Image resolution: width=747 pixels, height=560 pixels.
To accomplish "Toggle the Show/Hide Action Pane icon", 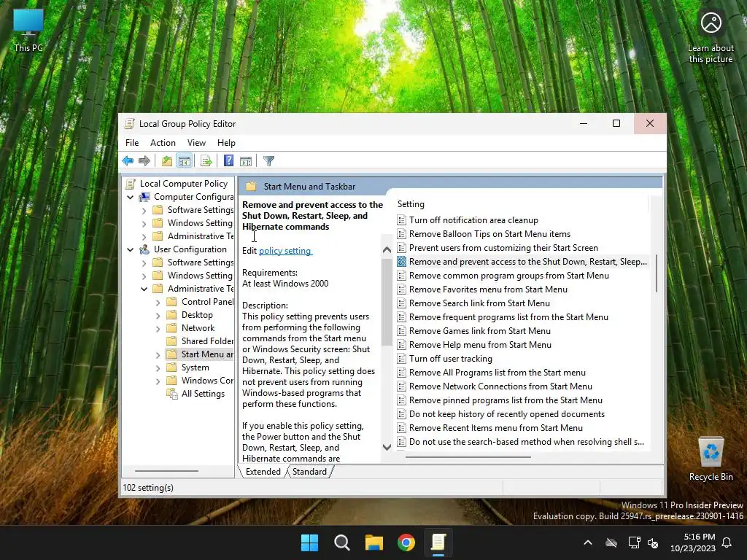I will pos(246,161).
